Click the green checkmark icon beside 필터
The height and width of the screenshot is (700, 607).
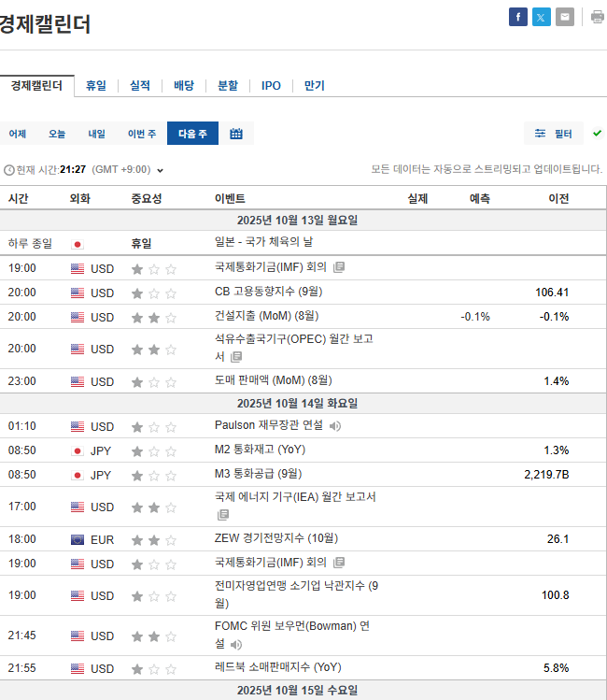(x=597, y=134)
